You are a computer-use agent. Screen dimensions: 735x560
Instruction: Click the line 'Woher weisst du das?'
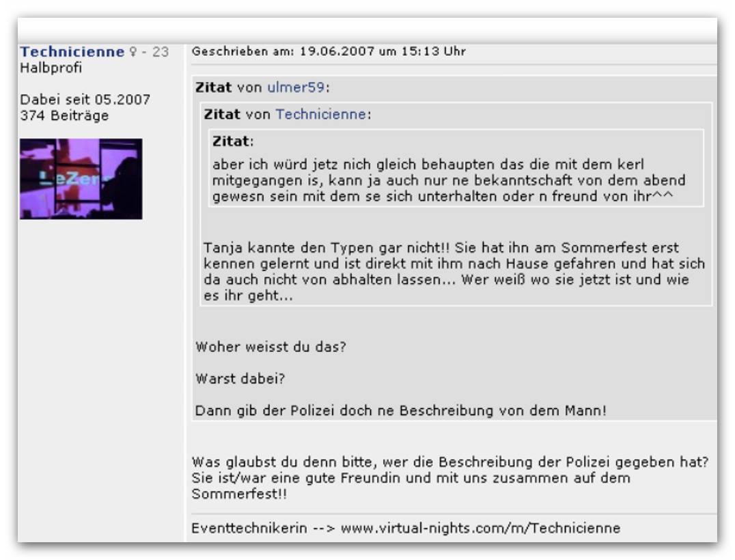pyautogui.click(x=271, y=347)
